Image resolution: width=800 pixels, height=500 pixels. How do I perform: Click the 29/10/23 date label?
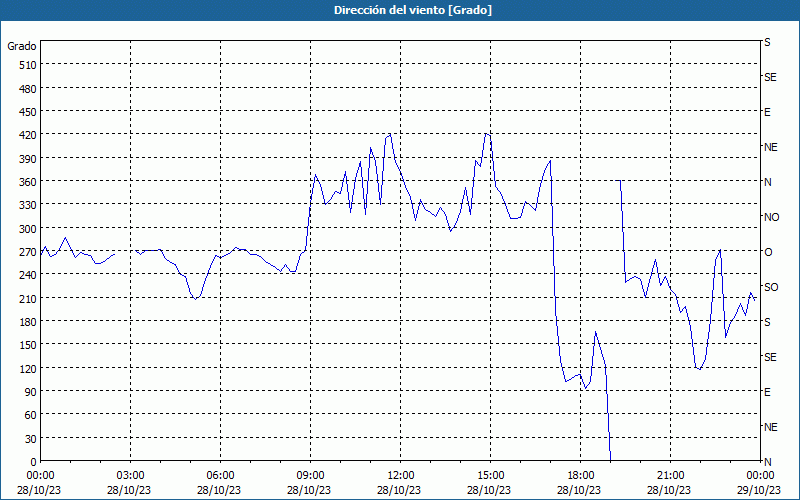(759, 490)
